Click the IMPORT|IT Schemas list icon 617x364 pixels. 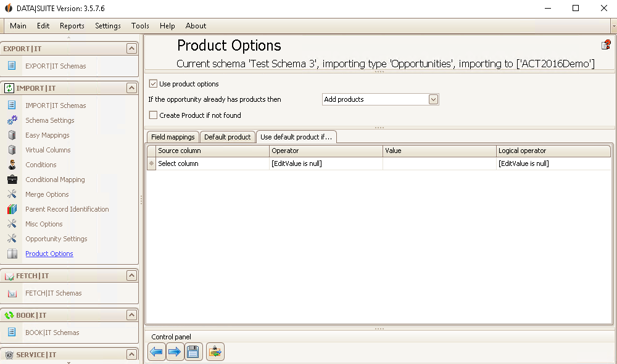(12, 105)
